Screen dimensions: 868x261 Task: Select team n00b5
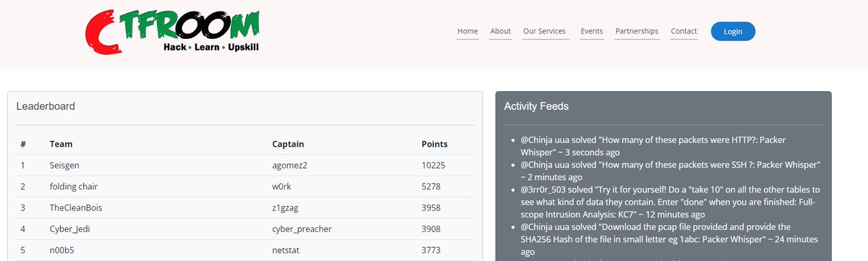(62, 250)
